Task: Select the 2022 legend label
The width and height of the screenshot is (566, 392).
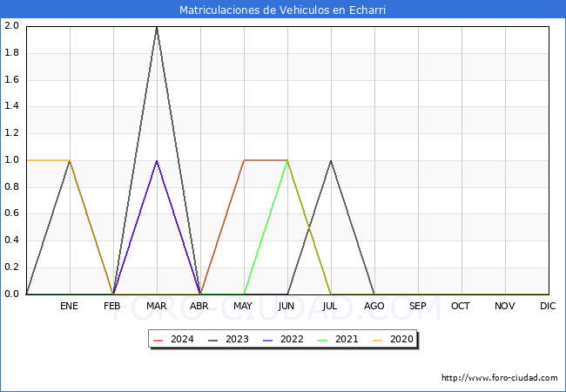Action: (292, 340)
